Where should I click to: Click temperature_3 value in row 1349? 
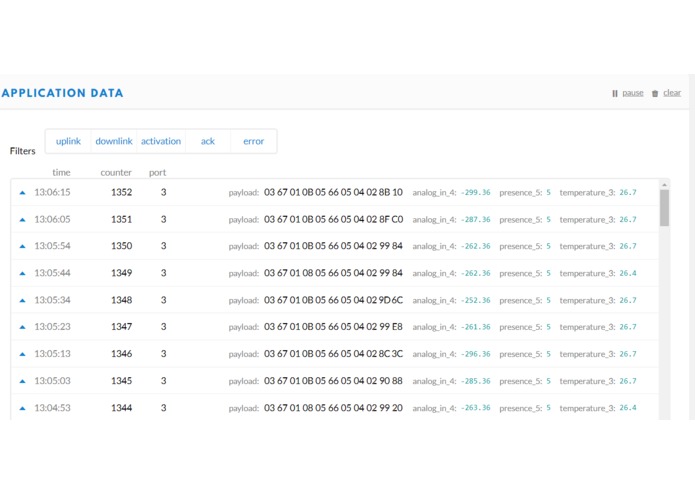point(628,273)
